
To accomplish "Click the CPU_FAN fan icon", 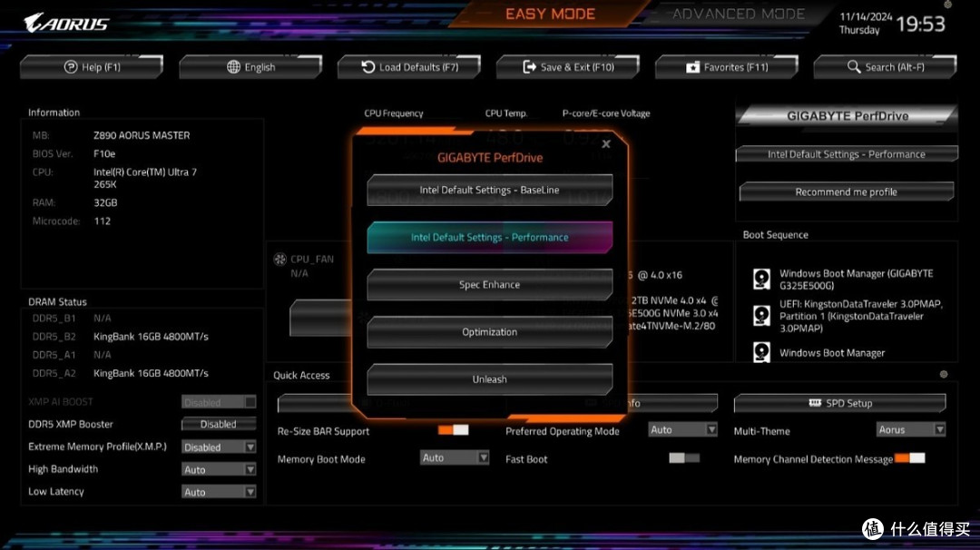I will pyautogui.click(x=279, y=259).
